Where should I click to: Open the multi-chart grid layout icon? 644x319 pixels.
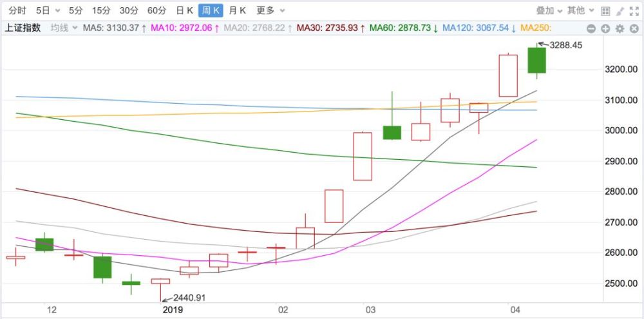pyautogui.click(x=605, y=11)
